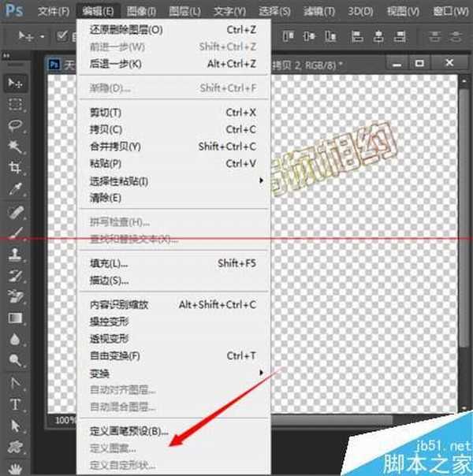This screenshot has height=476, width=473.
Task: Open the 图层(L) menu
Action: pos(184,12)
